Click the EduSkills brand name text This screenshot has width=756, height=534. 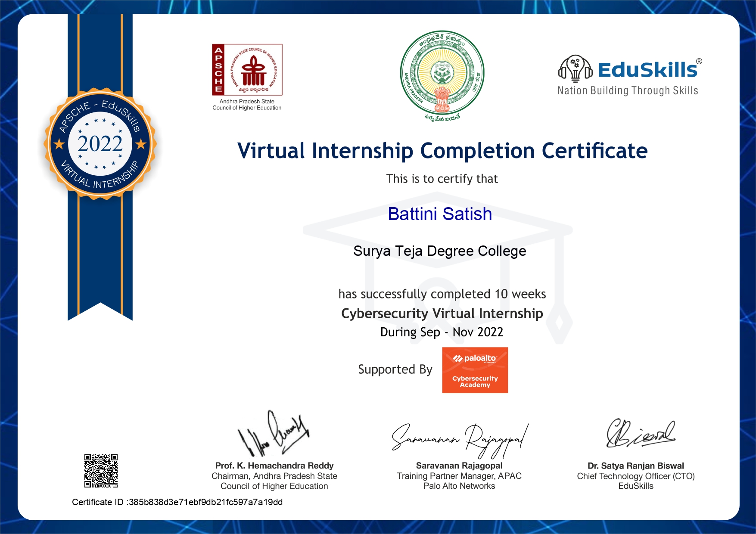click(647, 70)
